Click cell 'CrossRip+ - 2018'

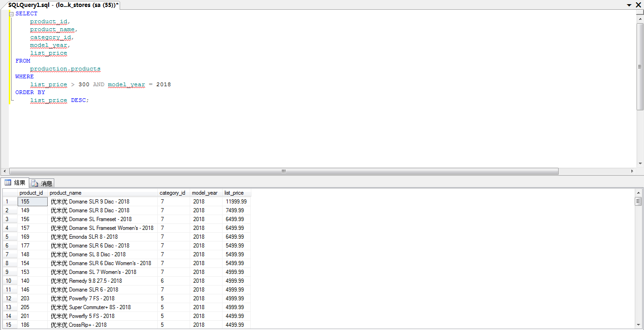coord(103,325)
